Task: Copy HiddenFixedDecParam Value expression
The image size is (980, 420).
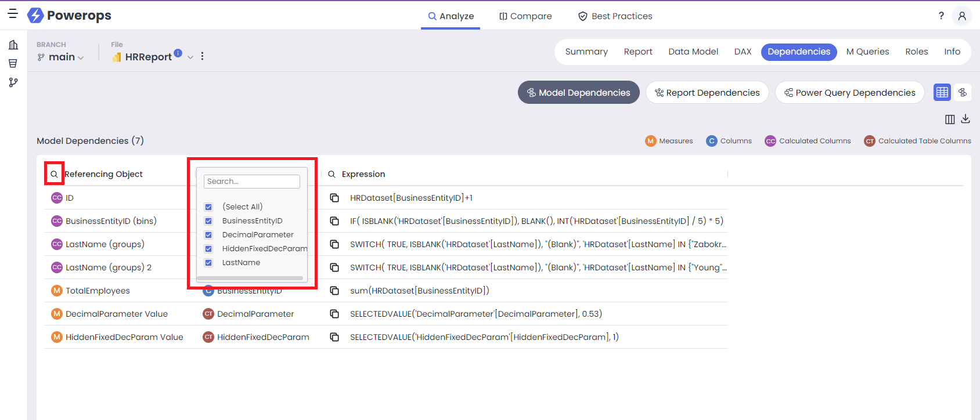Action: click(334, 337)
